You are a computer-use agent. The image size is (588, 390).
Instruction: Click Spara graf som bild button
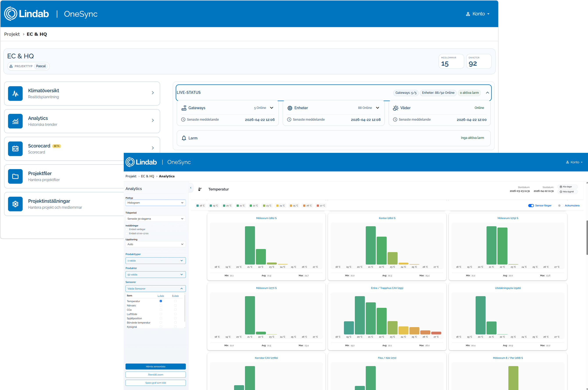(156, 383)
